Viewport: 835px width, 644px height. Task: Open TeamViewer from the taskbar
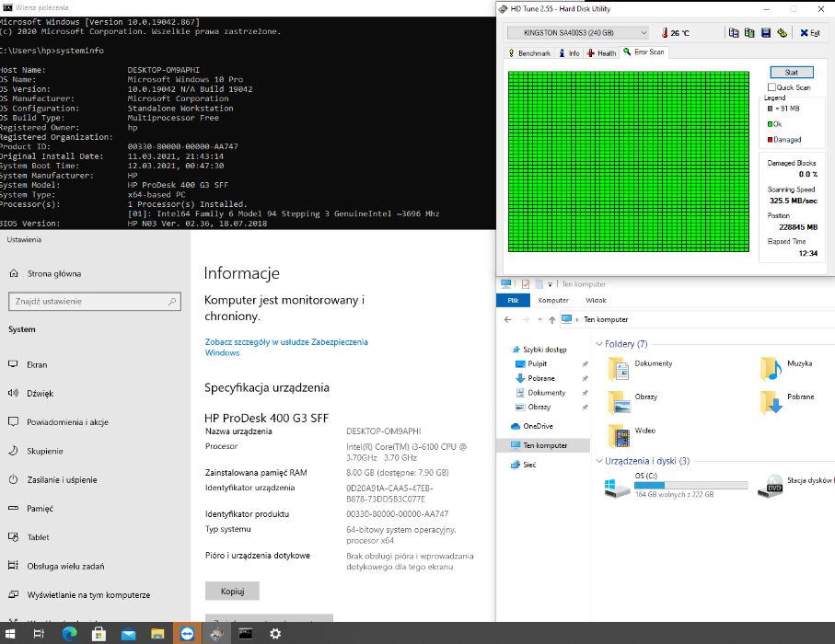pos(187,633)
